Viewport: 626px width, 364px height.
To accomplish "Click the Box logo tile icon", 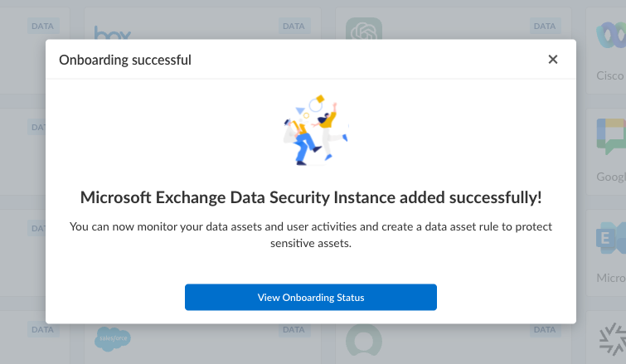I will (113, 32).
